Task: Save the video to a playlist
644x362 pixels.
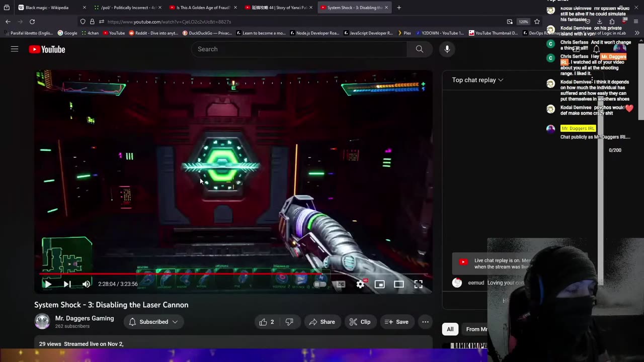Action: (396, 322)
